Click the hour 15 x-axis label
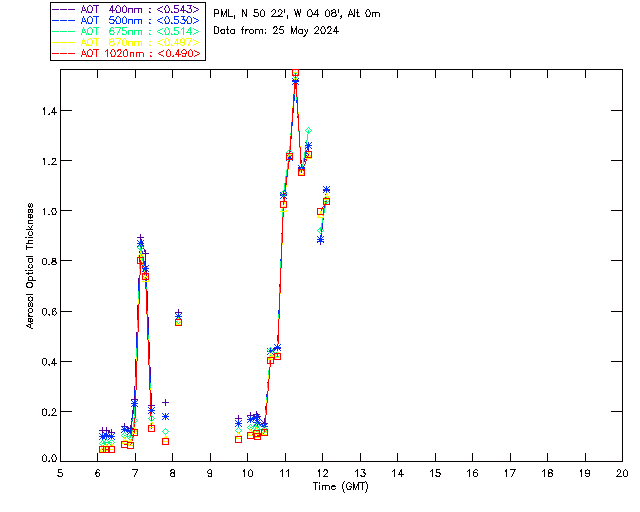Viewport: 640px width, 512px height. click(x=435, y=473)
